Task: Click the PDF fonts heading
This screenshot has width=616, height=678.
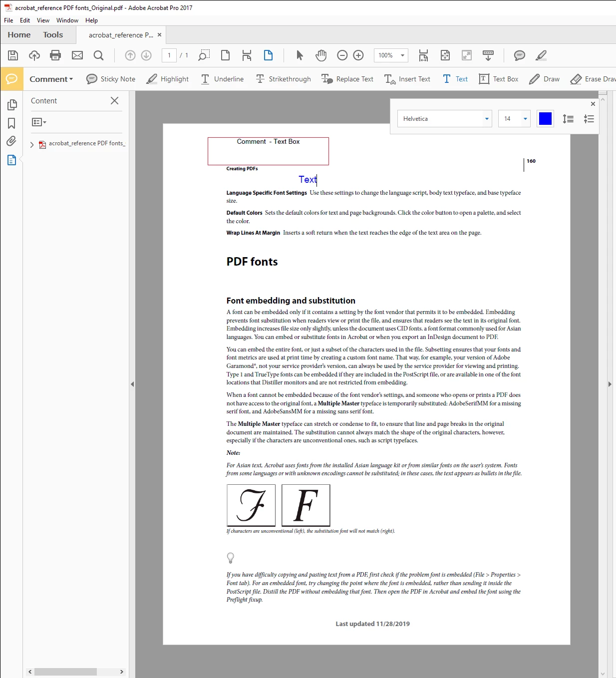Action: (252, 262)
